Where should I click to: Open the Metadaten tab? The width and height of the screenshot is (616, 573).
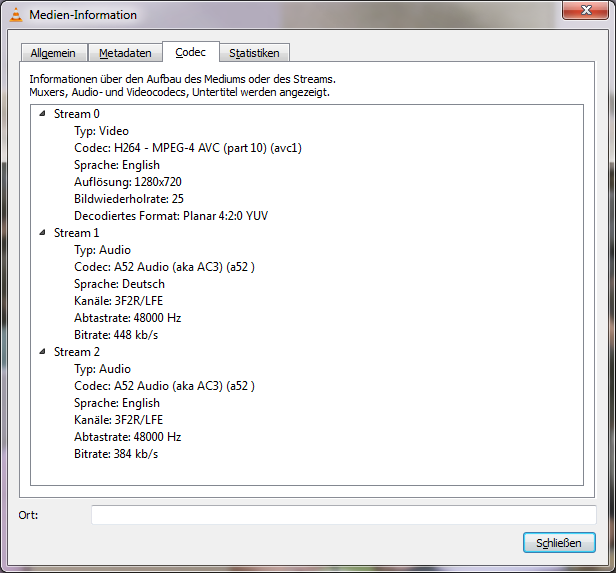click(x=125, y=53)
